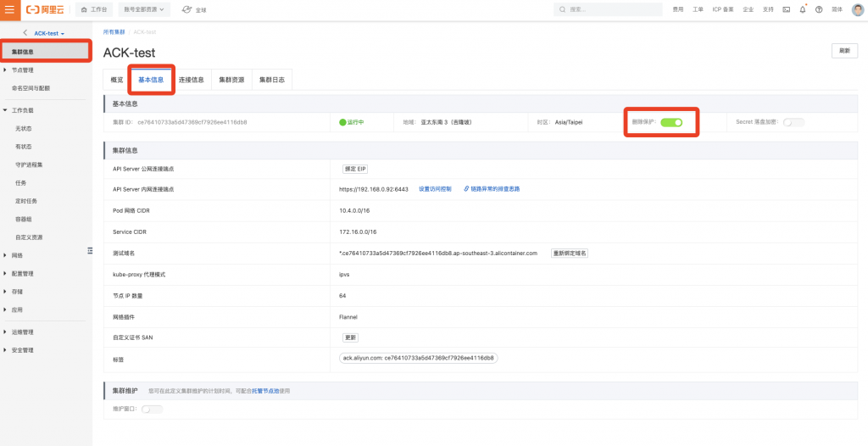The width and height of the screenshot is (868, 446).
Task: Expand 配置管理 sidebar section
Action: pos(23,274)
